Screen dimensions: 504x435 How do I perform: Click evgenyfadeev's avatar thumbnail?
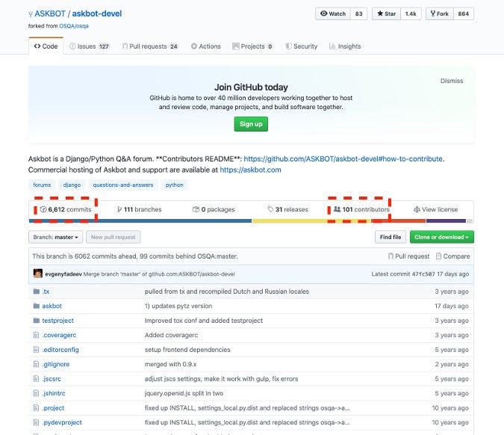click(x=38, y=274)
